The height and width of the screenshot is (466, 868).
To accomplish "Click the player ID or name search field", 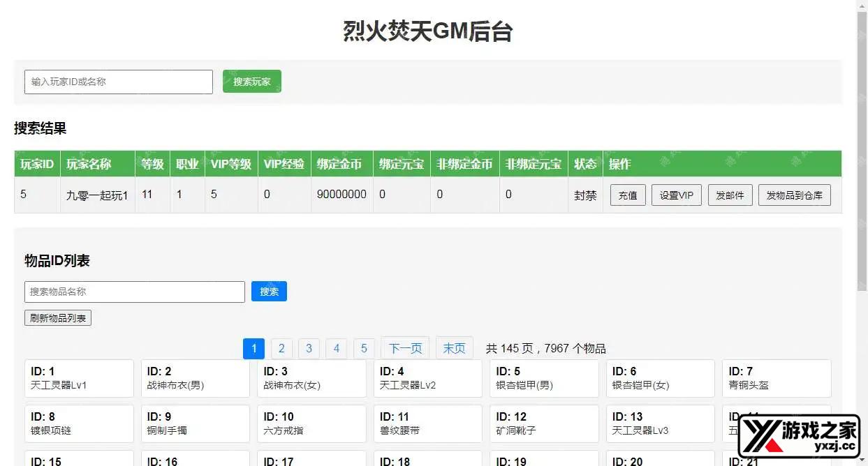I will point(118,82).
